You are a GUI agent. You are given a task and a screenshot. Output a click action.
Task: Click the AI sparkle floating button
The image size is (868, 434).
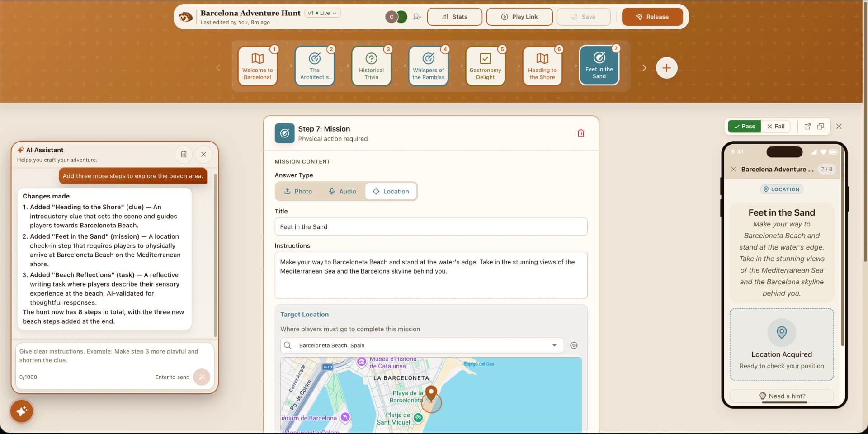coord(22,411)
